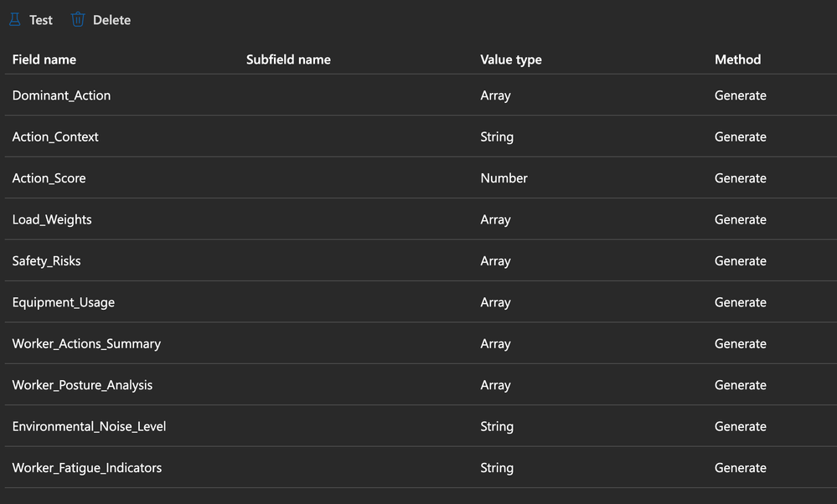Image resolution: width=837 pixels, height=504 pixels.
Task: Select the Environmental_Noise_Level field
Action: [x=421, y=426]
